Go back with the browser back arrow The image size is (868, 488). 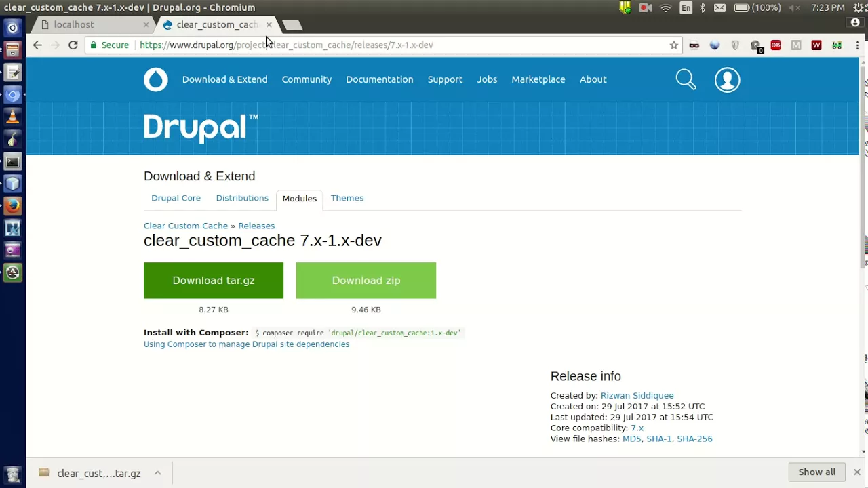pos(37,45)
